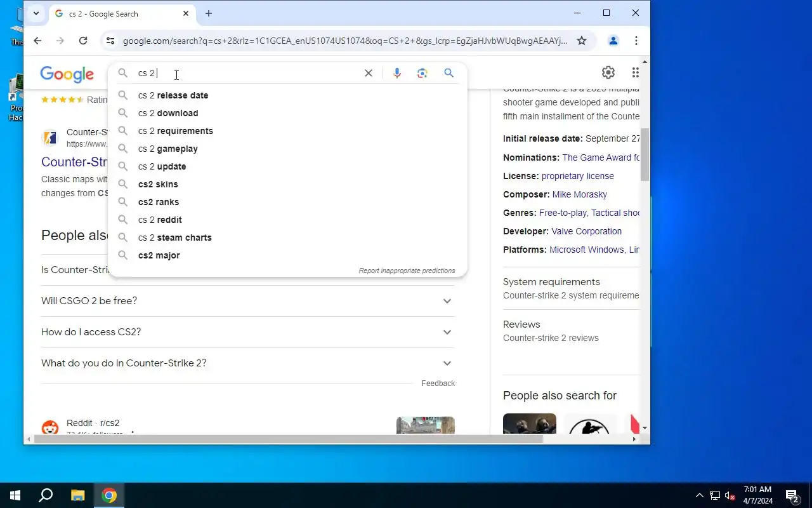Click the muted volume tray icon
This screenshot has width=812, height=508.
730,496
